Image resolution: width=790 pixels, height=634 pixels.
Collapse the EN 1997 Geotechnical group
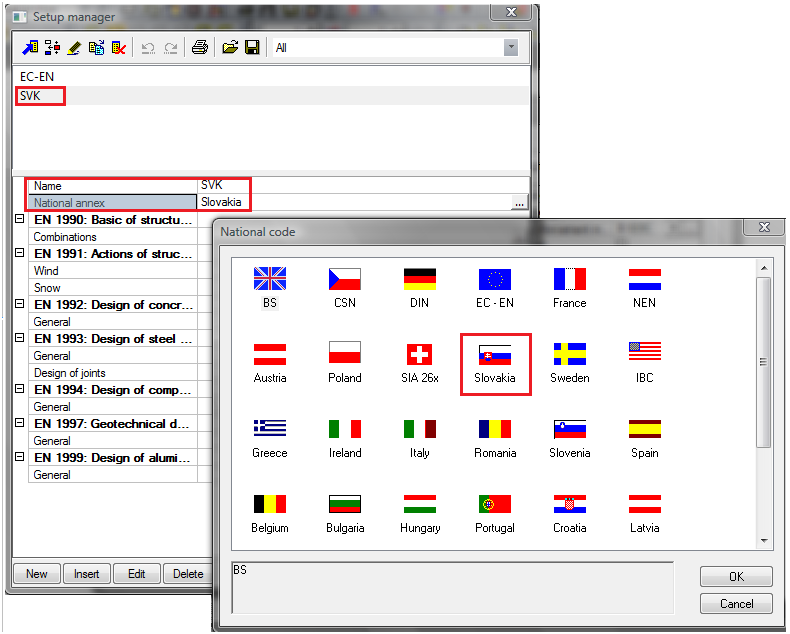(20, 423)
